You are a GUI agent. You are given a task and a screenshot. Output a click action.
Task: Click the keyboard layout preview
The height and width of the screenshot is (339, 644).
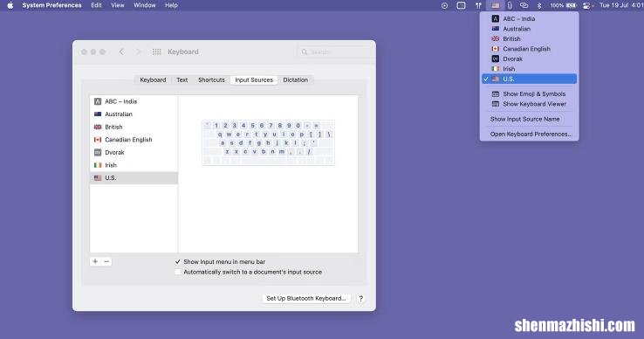click(x=268, y=142)
